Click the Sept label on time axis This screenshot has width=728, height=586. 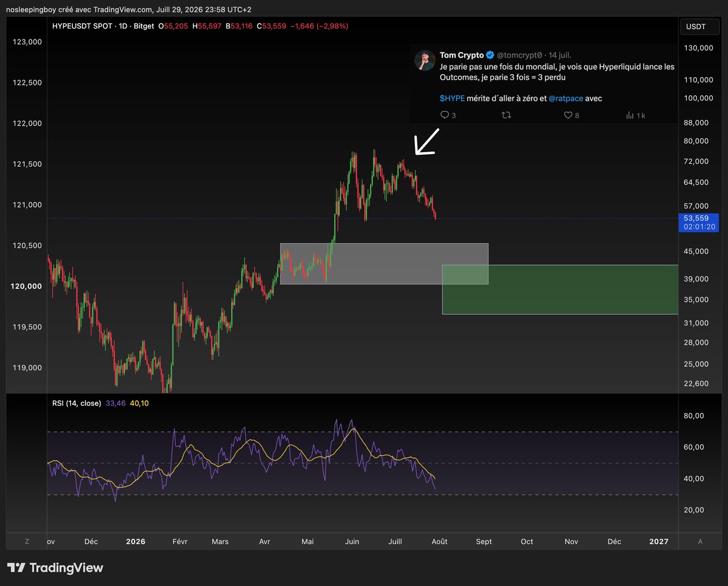pos(484,541)
